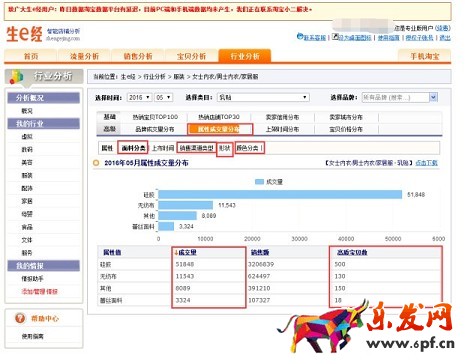This screenshot has width=465, height=364.
Task: Open 配饰 industry in the sidebar
Action: click(x=27, y=188)
